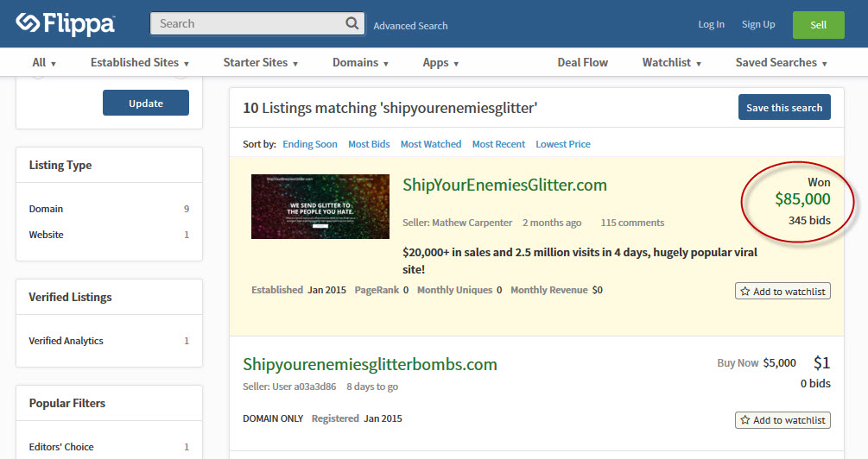Open the Deal Flow page
This screenshot has height=459, width=868.
[x=582, y=62]
